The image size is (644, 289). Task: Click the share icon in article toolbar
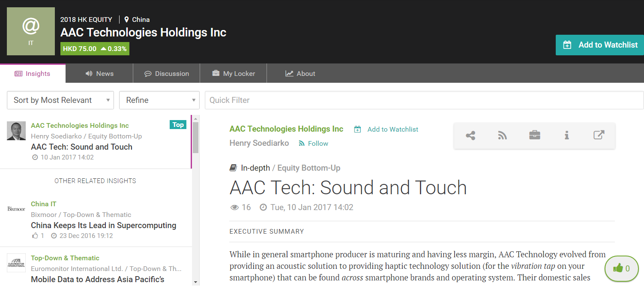tap(470, 135)
